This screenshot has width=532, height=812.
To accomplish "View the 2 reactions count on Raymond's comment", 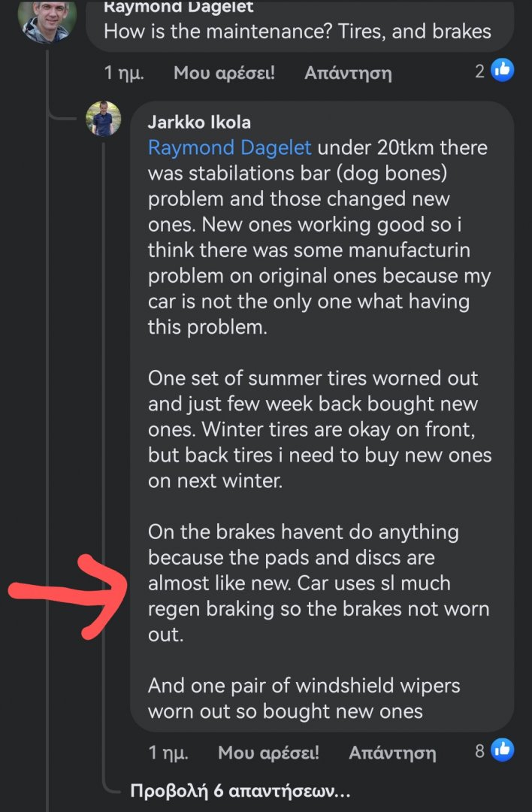I will click(x=480, y=71).
